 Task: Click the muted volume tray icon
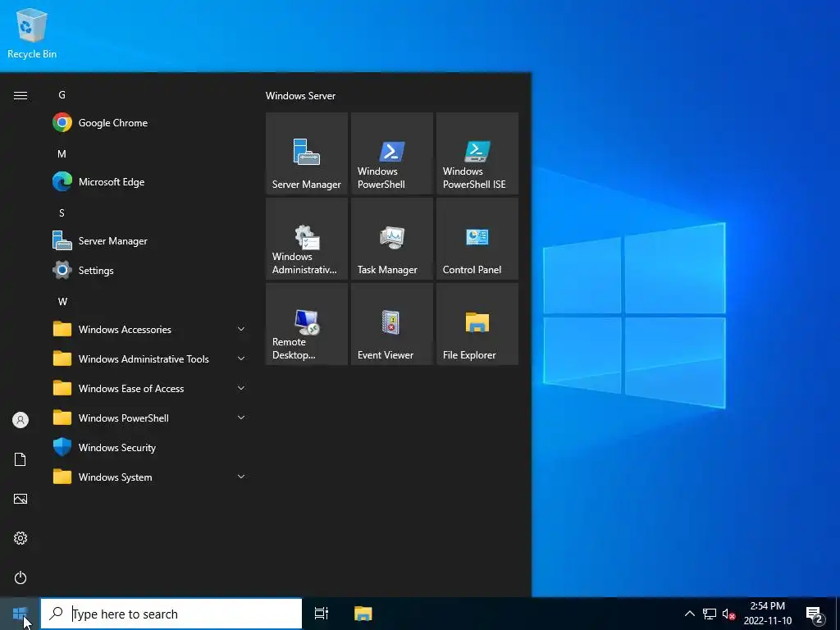point(728,614)
